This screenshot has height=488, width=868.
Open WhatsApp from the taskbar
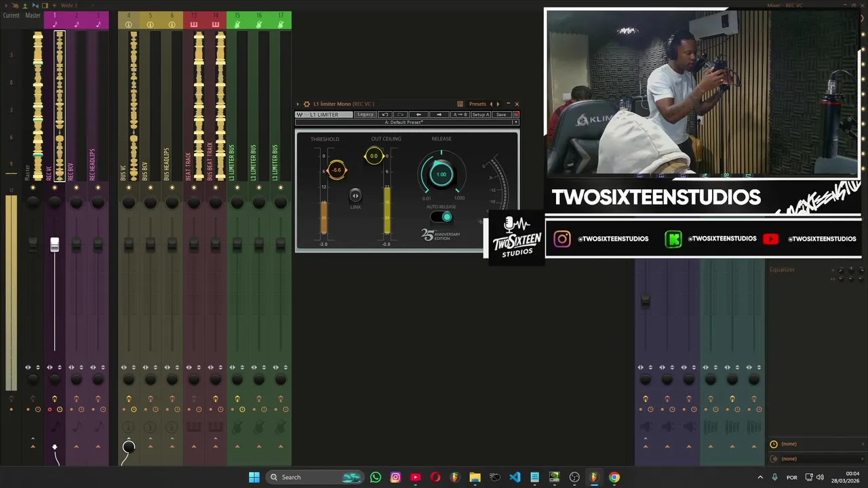pos(376,477)
